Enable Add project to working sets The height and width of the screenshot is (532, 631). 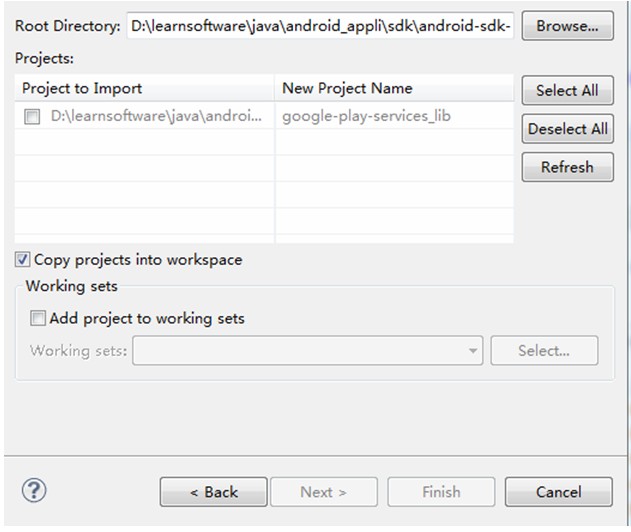(38, 318)
